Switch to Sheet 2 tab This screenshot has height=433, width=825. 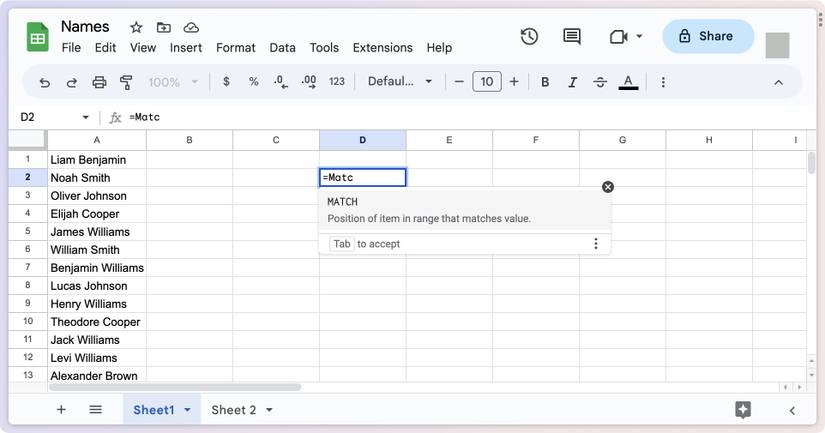[233, 410]
